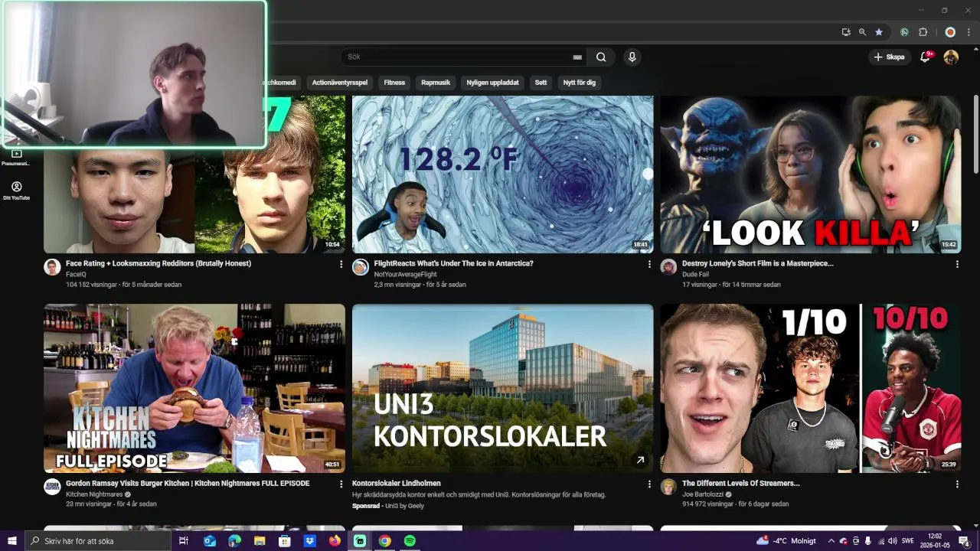Open the -4°C Molnigt weather widget
The height and width of the screenshot is (551, 980).
[x=786, y=541]
